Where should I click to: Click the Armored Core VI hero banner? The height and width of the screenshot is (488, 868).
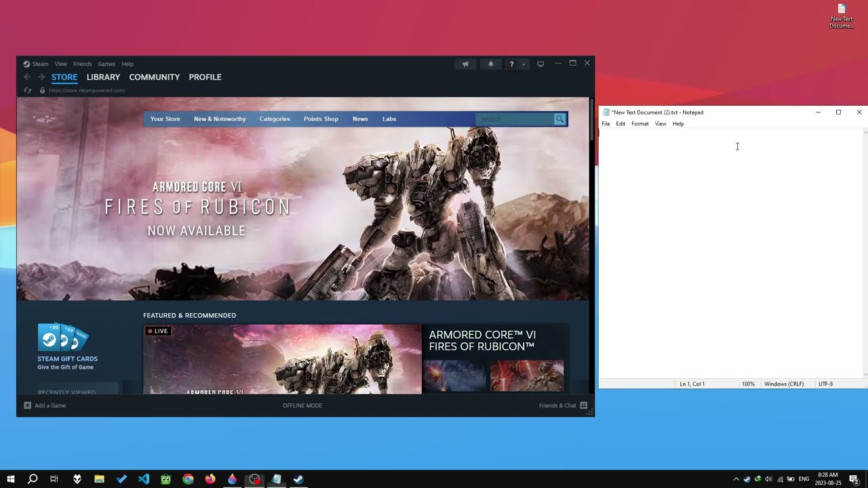pyautogui.click(x=302, y=199)
